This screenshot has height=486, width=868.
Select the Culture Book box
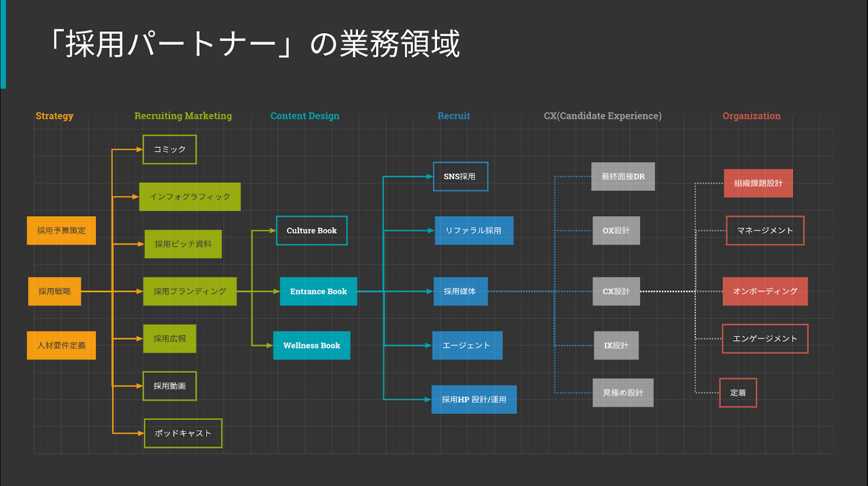[x=312, y=231]
